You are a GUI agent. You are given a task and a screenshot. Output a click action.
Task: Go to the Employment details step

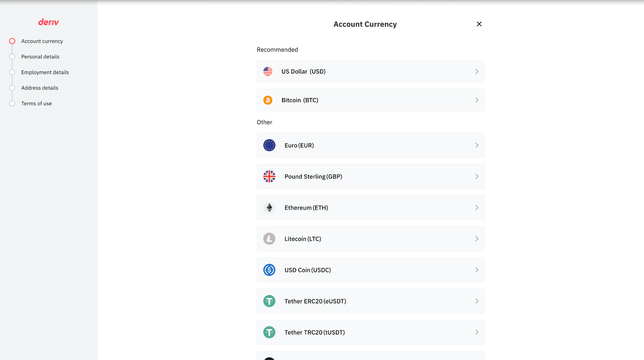pyautogui.click(x=45, y=72)
